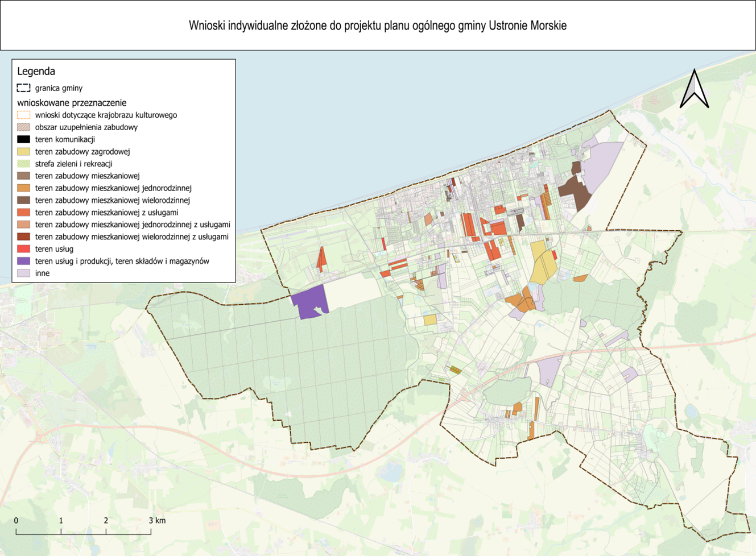The width and height of the screenshot is (756, 556).
Task: Click the 'obszar uzupełnienia zabudowy' hatched swatch
Action: point(23,127)
